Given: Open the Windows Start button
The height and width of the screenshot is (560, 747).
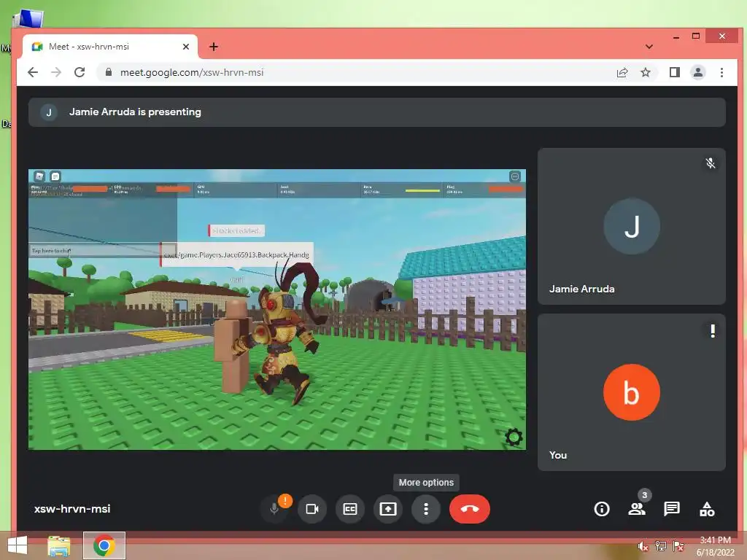Looking at the screenshot, I should point(18,545).
